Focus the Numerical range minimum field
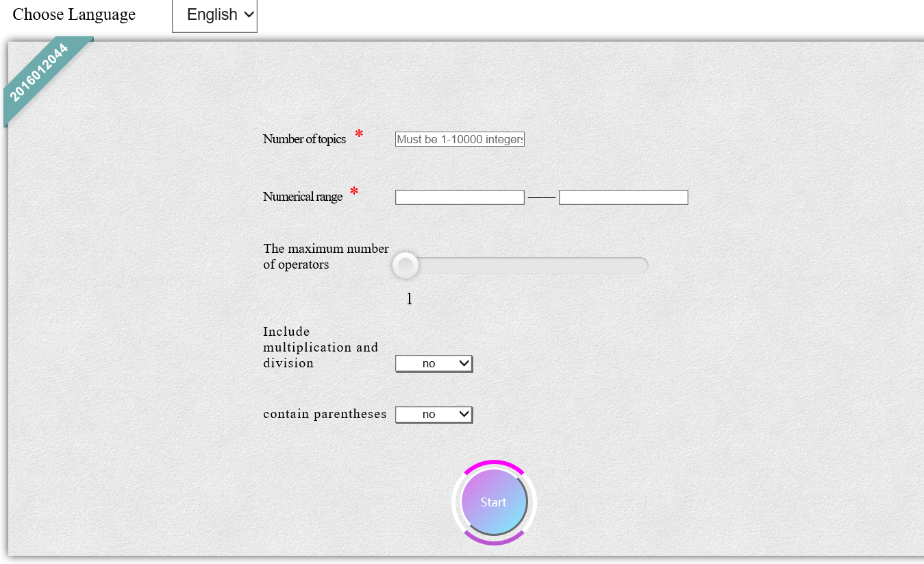 [x=460, y=197]
